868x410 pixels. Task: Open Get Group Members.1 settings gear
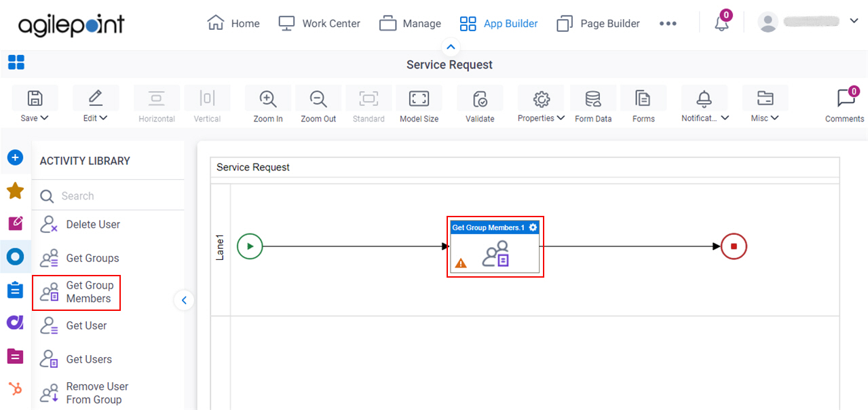click(533, 227)
